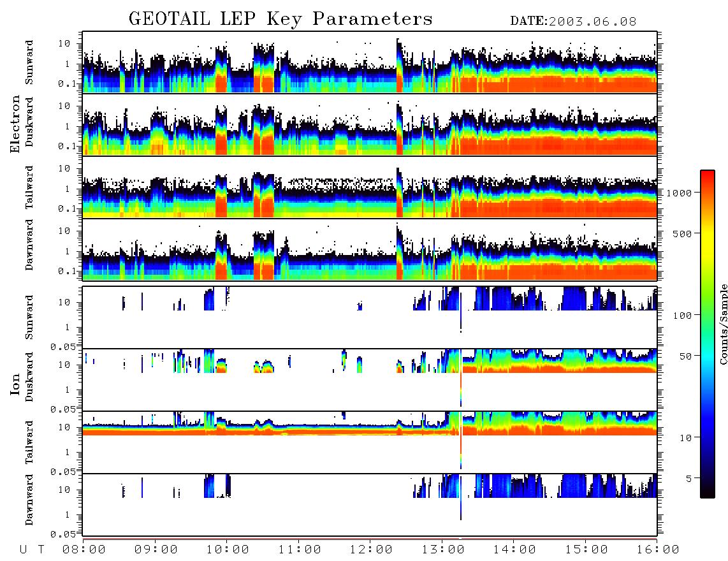Select the Electron "Dawnward" panel label
The width and height of the screenshot is (728, 561).
point(29,245)
